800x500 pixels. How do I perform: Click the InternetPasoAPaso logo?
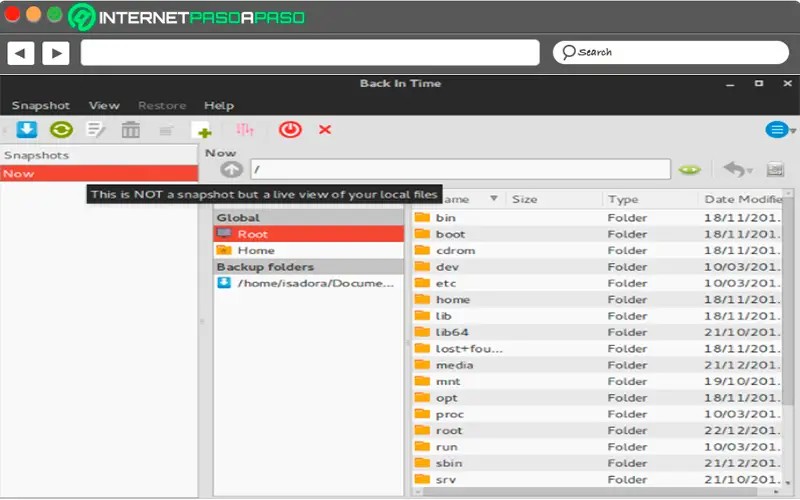click(187, 17)
